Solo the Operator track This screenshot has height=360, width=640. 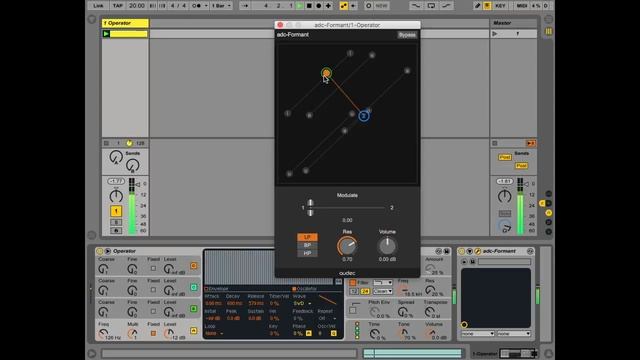pos(116,222)
